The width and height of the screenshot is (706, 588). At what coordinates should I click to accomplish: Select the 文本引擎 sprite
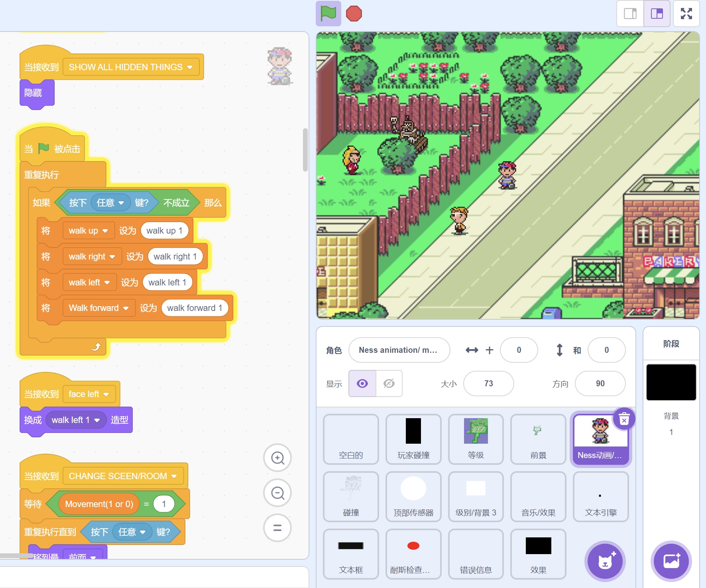[600, 496]
